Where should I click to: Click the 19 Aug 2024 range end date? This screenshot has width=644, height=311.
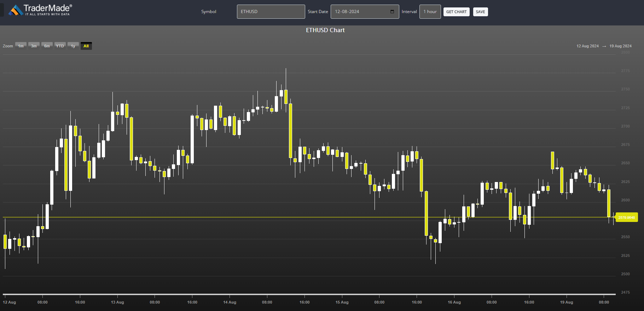coord(620,46)
